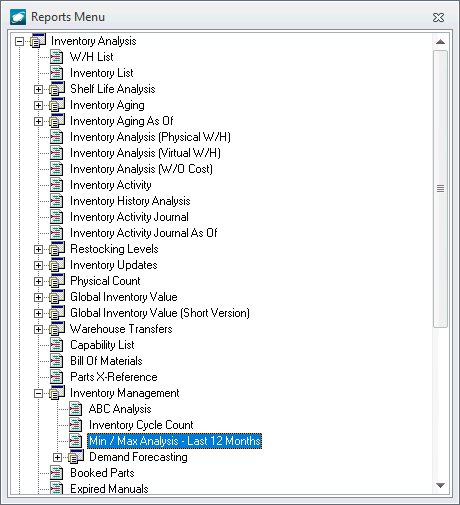The height and width of the screenshot is (505, 460).
Task: Click the scrollbar down arrow
Action: click(x=440, y=485)
